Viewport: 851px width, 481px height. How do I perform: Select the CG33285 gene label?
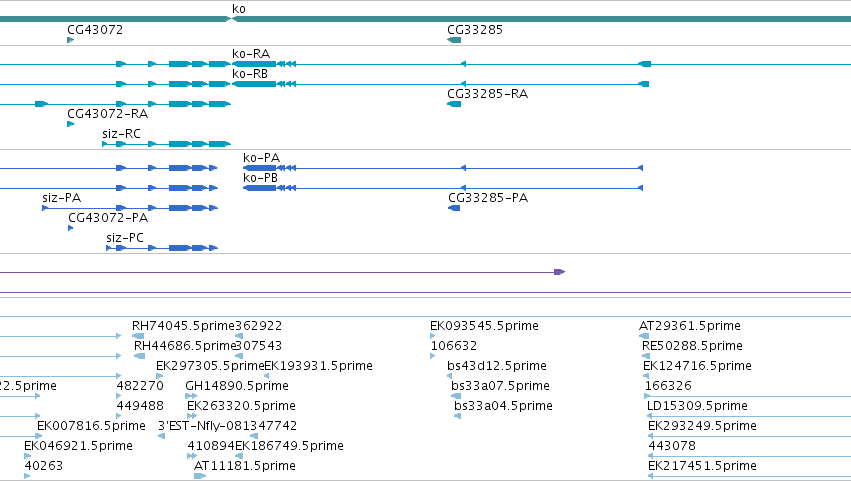pos(475,29)
